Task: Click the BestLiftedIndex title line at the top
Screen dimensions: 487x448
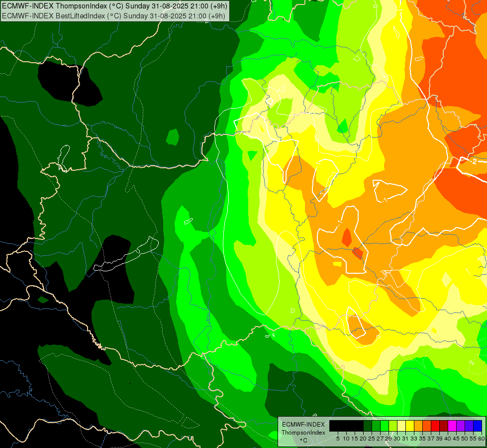Action: [x=113, y=16]
